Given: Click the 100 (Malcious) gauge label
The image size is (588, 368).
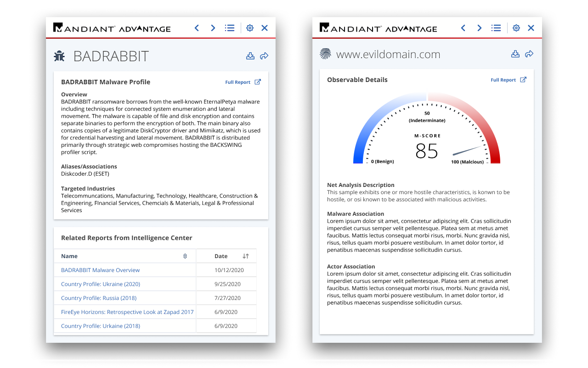Looking at the screenshot, I should click(x=467, y=162).
